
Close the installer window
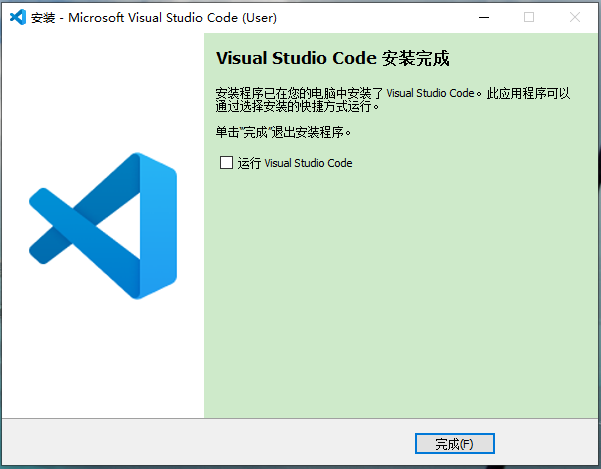point(575,17)
